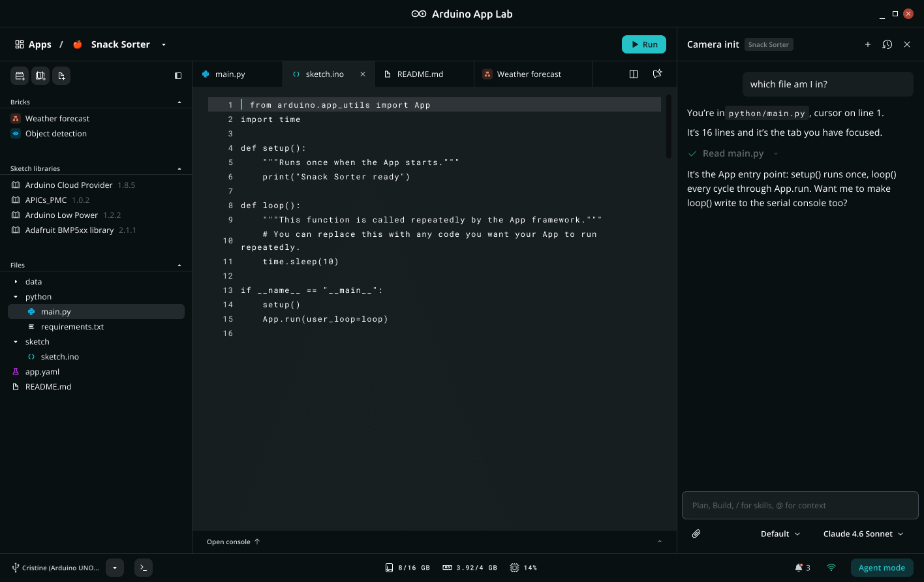Click the storage 8/16 GB indicator
The image size is (924, 582).
coord(407,568)
